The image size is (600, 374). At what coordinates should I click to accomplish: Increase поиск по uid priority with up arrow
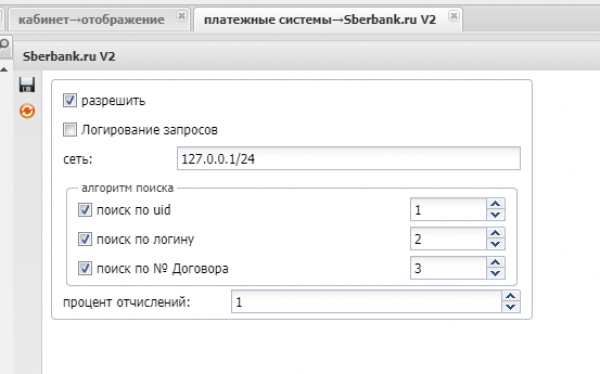(496, 204)
